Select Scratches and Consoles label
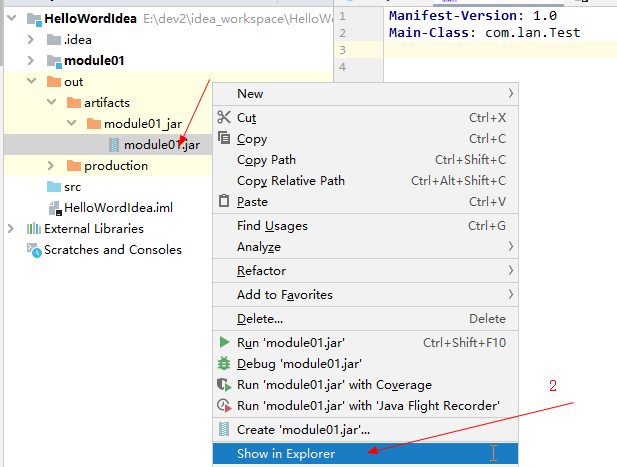The height and width of the screenshot is (467, 617). (x=113, y=249)
